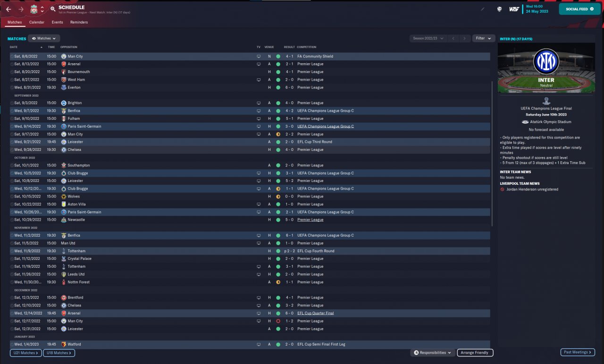Viewport: 604px width, 364px height.
Task: Click the up/down chevrons beside the club badge
Action: (x=42, y=9)
